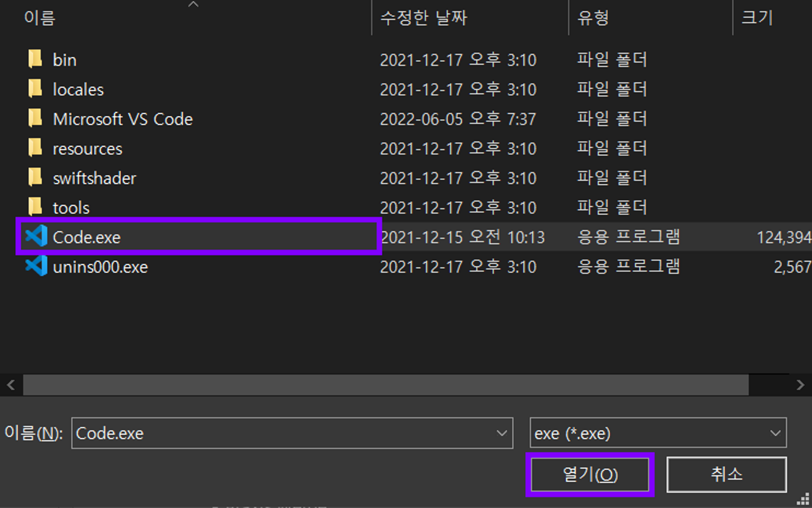
Task: Sort by 이름 column header
Action: coord(40,18)
